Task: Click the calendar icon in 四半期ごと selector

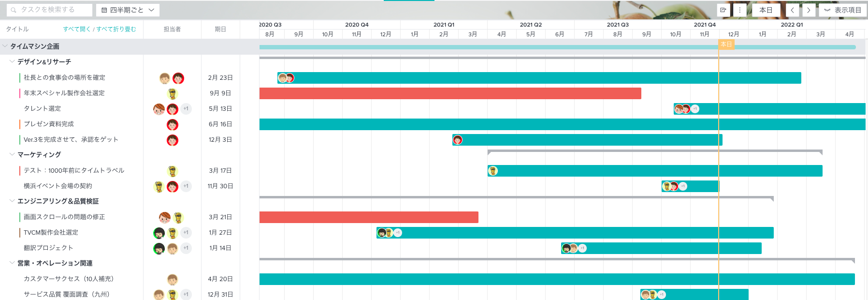Action: (x=104, y=10)
